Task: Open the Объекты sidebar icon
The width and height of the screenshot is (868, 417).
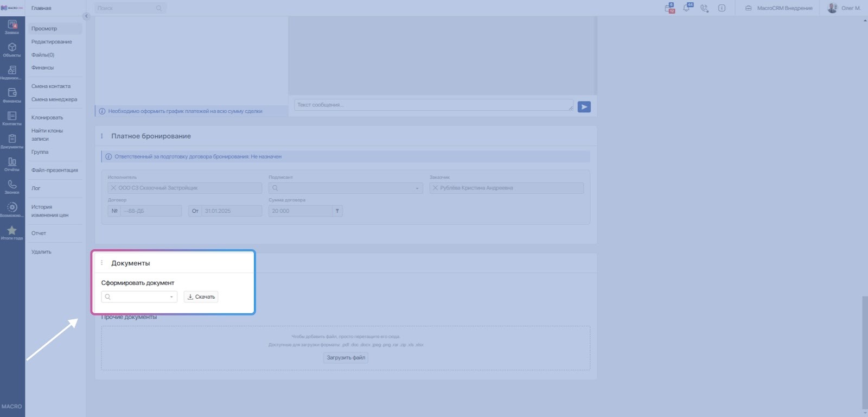Action: pos(12,49)
